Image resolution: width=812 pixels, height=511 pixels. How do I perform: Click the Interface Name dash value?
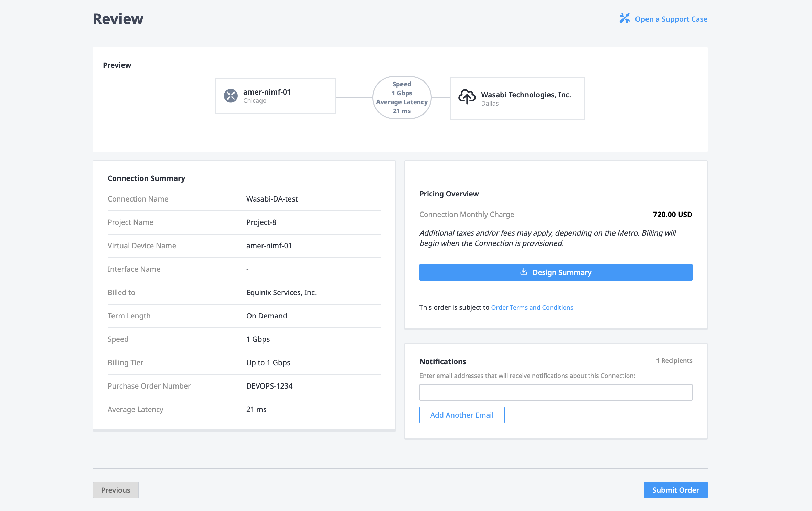tap(247, 269)
